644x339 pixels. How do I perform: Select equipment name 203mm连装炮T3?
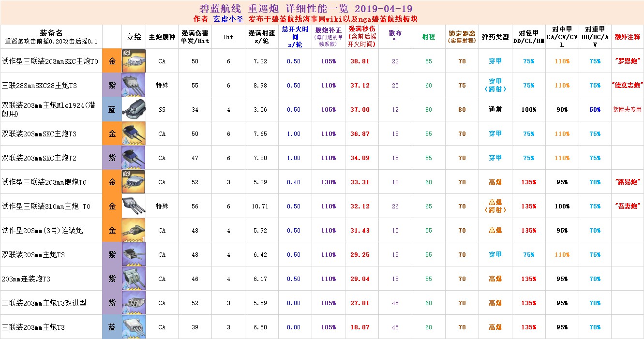click(x=26, y=279)
